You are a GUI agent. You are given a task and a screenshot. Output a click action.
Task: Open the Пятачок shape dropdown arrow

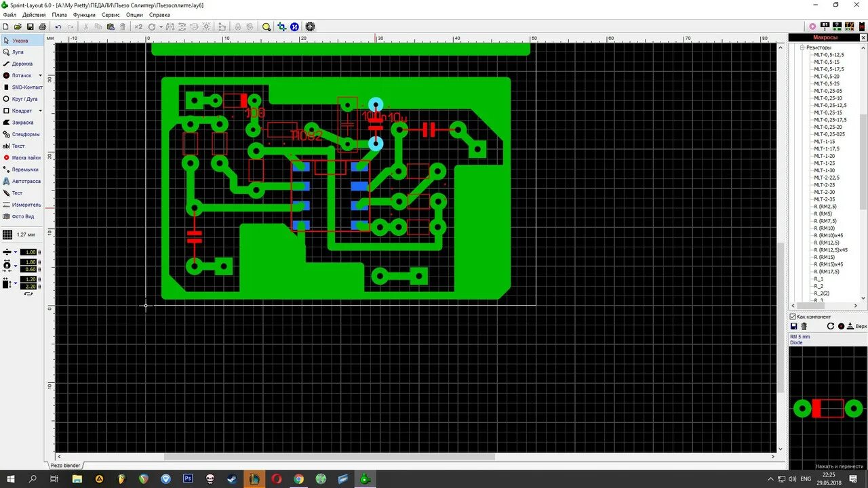(41, 75)
